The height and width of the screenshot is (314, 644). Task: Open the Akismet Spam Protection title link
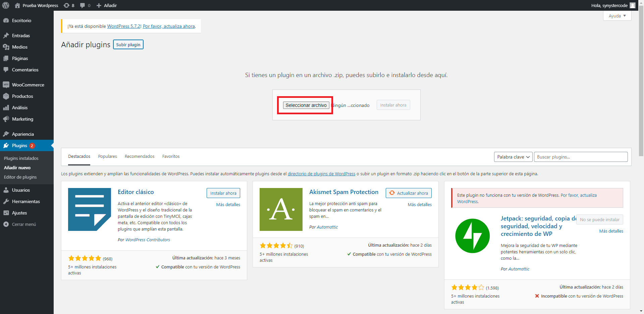pyautogui.click(x=344, y=192)
